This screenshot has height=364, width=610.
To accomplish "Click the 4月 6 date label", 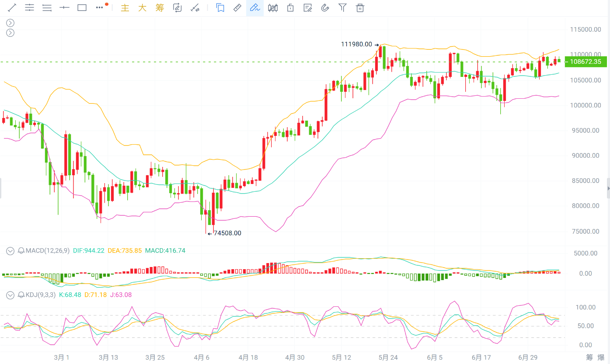I will (202, 357).
